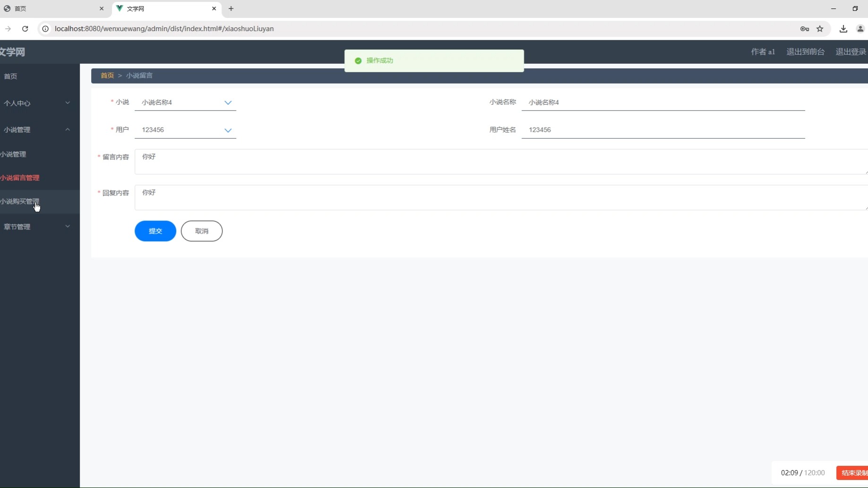Click the 用户姓名 text field
The width and height of the screenshot is (868, 488).
(x=663, y=130)
